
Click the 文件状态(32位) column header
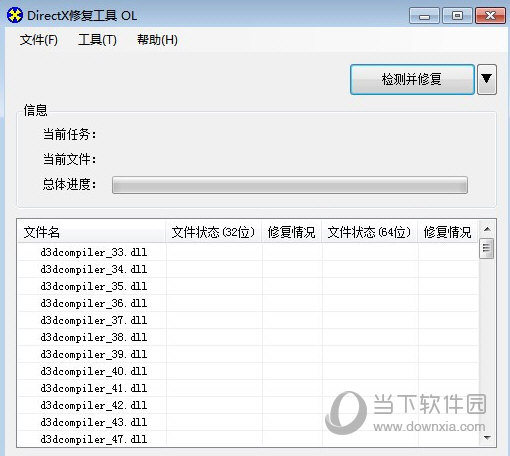click(213, 232)
